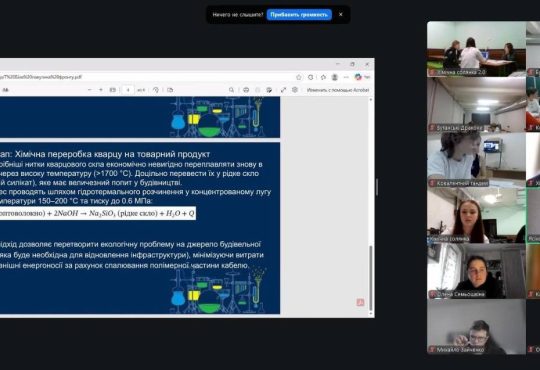Add page to favorites with star icon

click(x=299, y=77)
